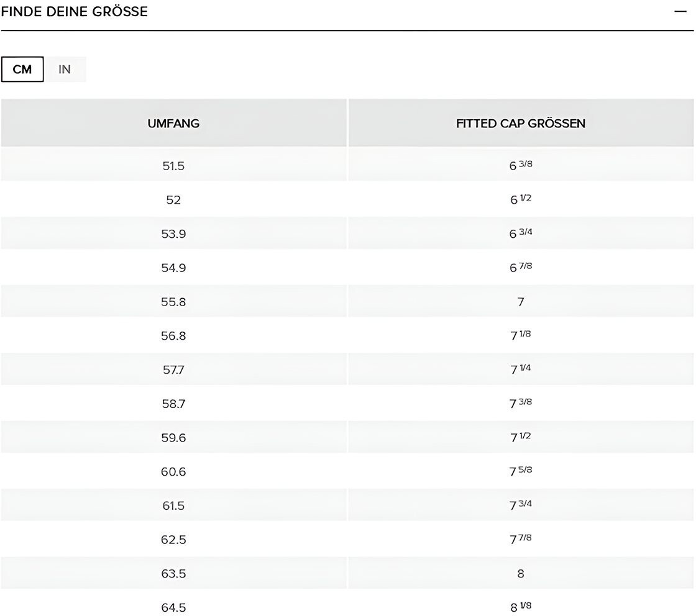This screenshot has width=696, height=616.
Task: Click the 7 1/2 cap size cell
Action: [521, 438]
